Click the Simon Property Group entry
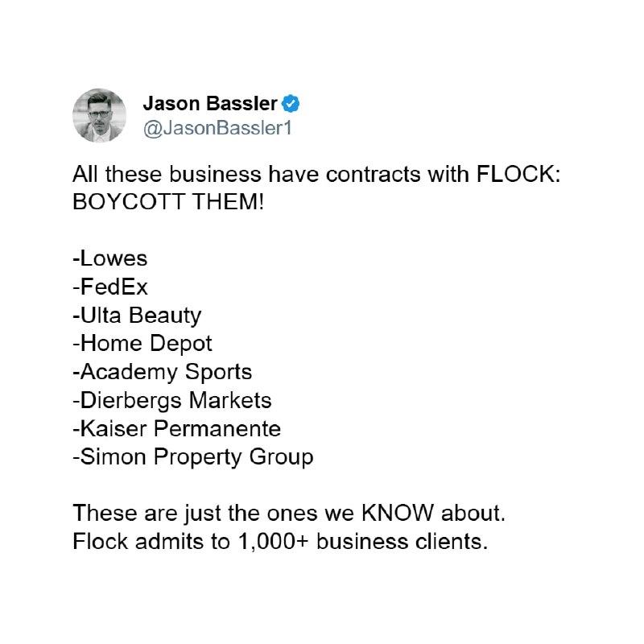644x644 pixels. tap(193, 456)
